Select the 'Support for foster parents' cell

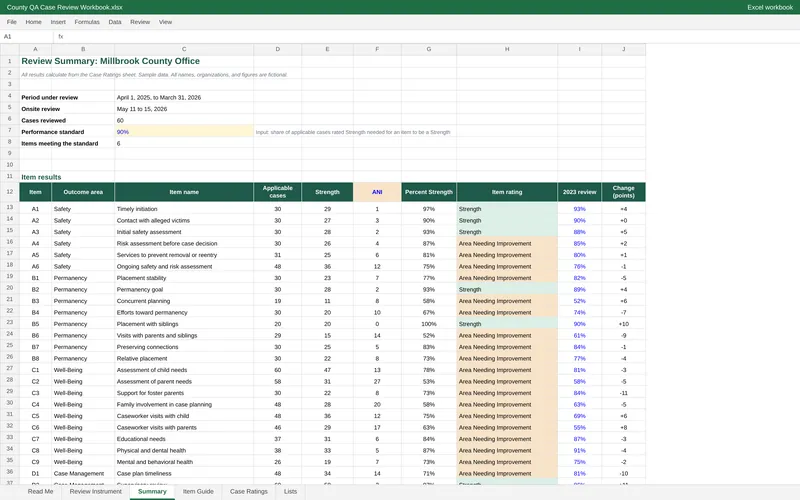pyautogui.click(x=184, y=393)
